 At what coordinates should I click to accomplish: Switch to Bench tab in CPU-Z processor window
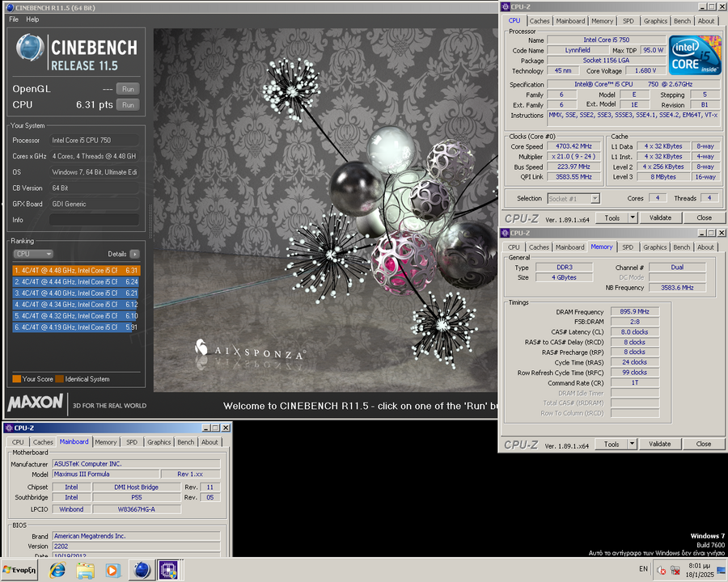[682, 21]
